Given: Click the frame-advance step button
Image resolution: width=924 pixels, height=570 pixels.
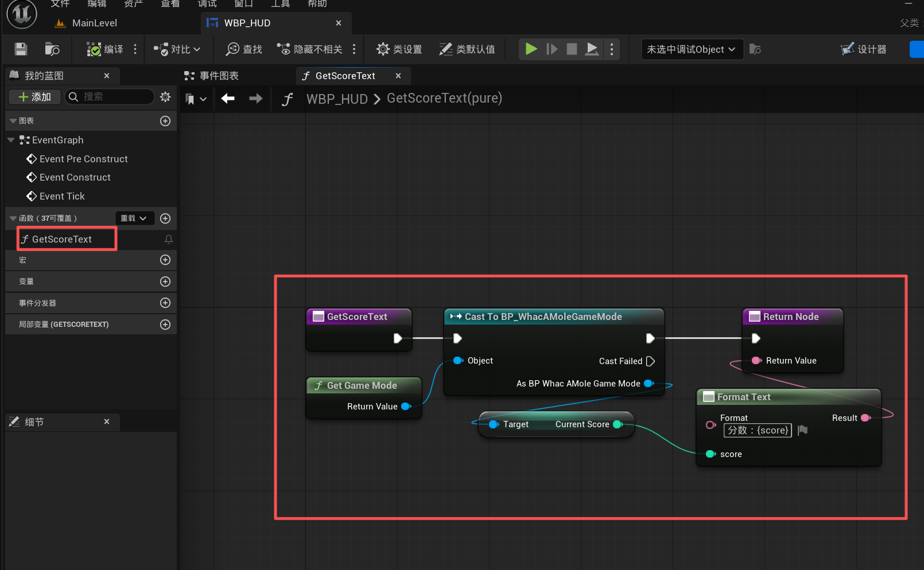Looking at the screenshot, I should pos(552,49).
